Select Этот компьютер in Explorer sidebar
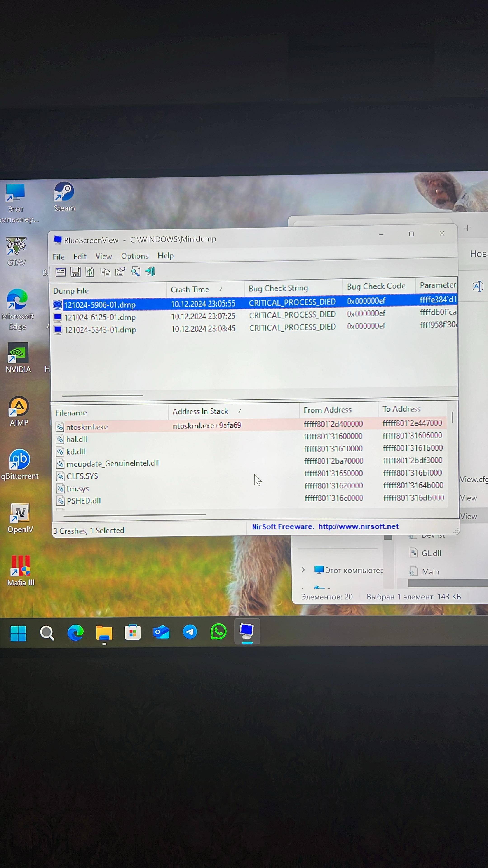This screenshot has height=868, width=488. click(349, 570)
